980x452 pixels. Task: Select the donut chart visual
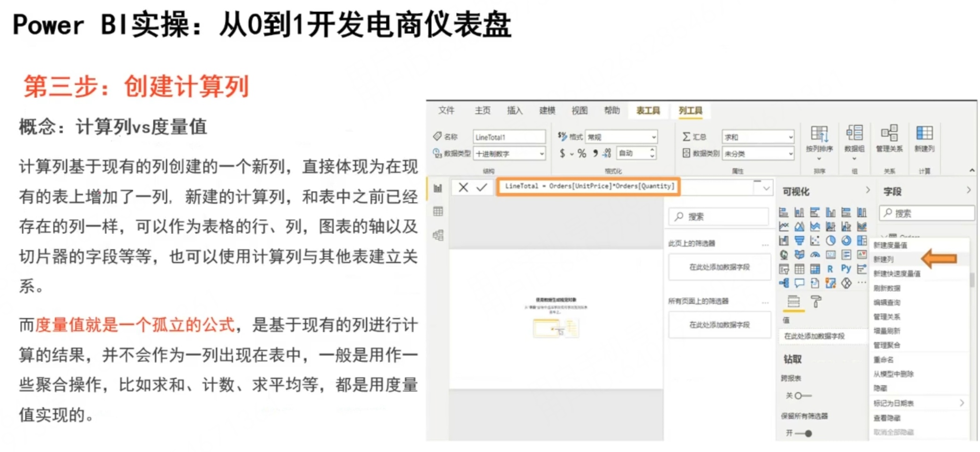point(846,241)
